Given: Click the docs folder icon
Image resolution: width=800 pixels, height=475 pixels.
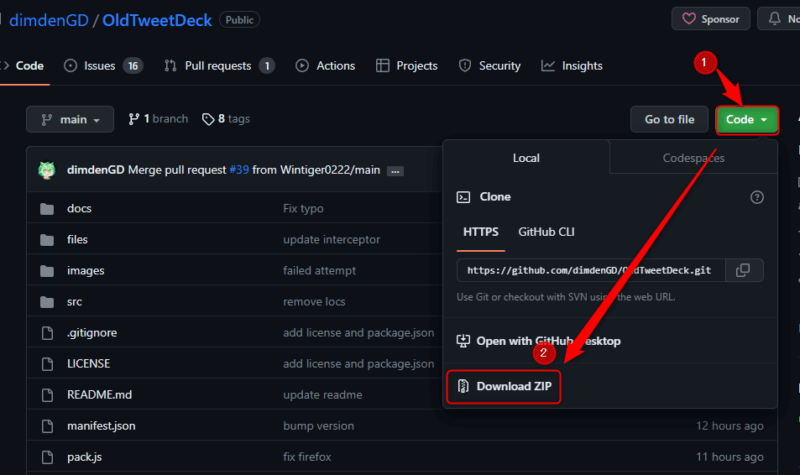Looking at the screenshot, I should tap(47, 209).
